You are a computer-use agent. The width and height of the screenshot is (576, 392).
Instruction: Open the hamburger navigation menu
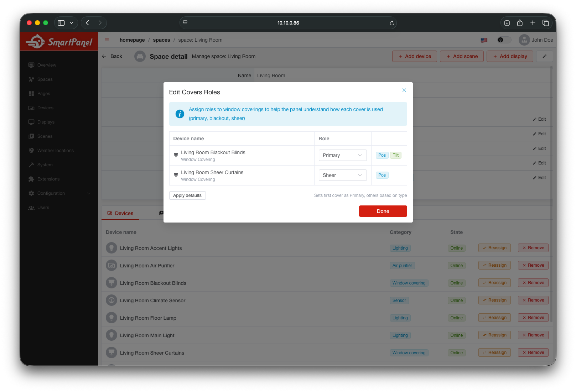click(107, 40)
